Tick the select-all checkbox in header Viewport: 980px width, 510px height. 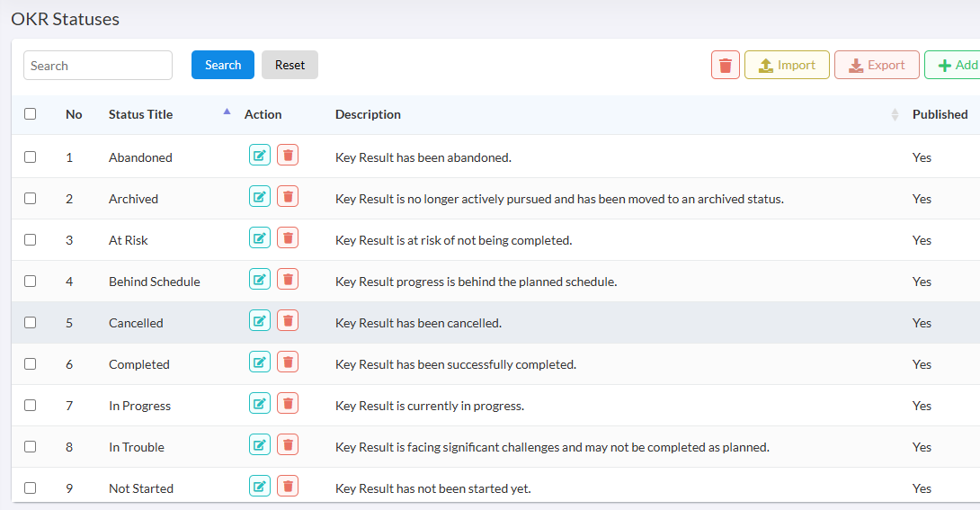pyautogui.click(x=30, y=113)
